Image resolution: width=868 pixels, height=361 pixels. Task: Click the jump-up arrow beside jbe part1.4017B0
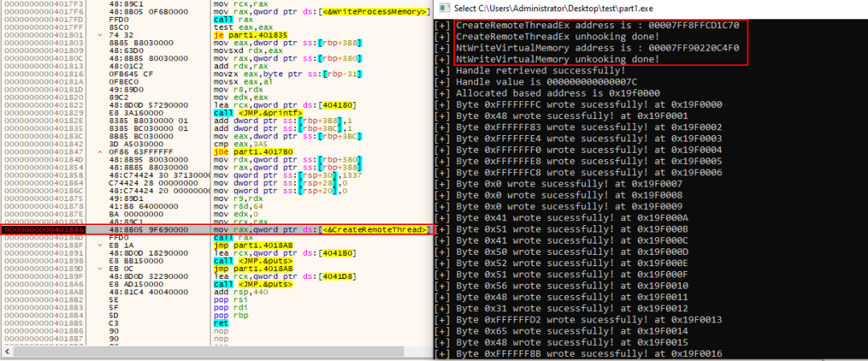100,150
